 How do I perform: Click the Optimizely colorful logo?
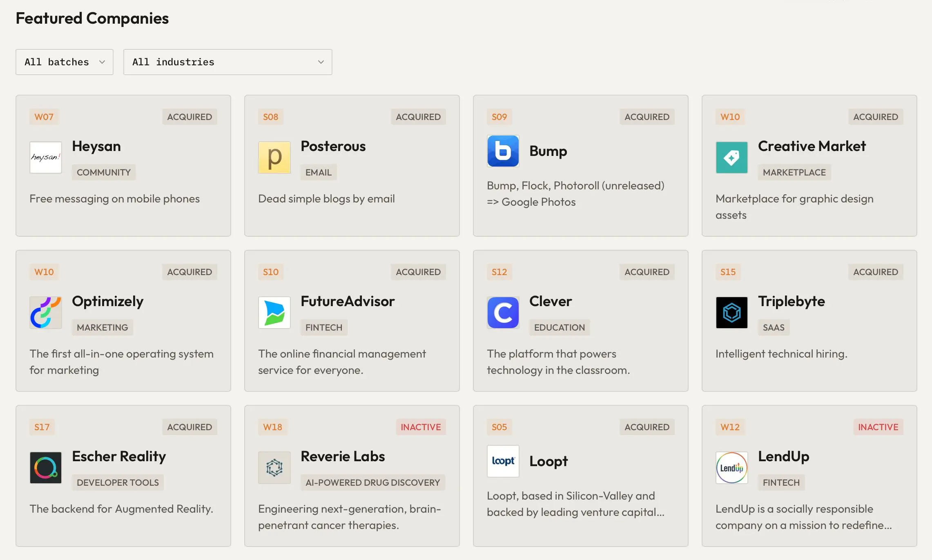coord(46,313)
